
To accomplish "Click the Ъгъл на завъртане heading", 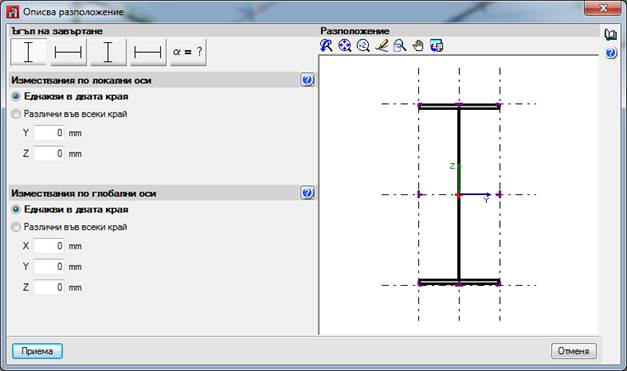I will point(57,31).
